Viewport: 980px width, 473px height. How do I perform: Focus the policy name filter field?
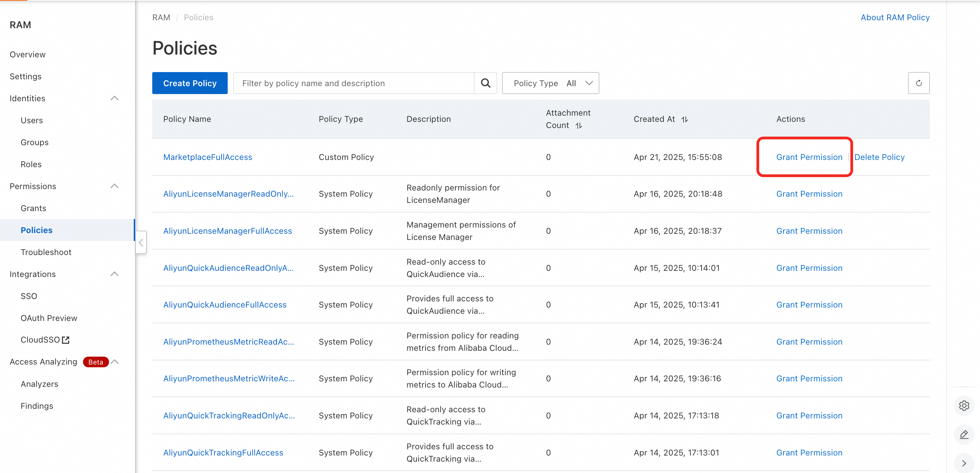tap(354, 83)
